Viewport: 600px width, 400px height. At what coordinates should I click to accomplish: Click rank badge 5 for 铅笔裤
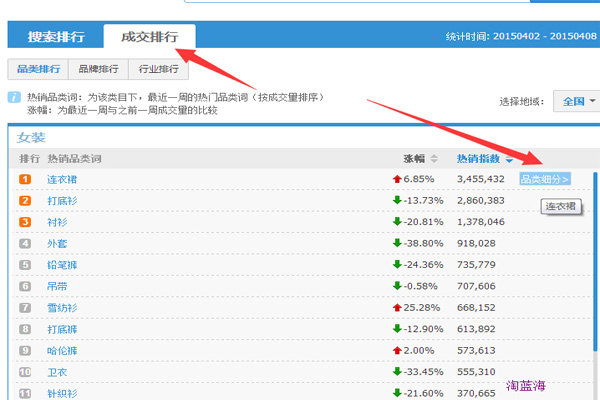click(x=25, y=265)
